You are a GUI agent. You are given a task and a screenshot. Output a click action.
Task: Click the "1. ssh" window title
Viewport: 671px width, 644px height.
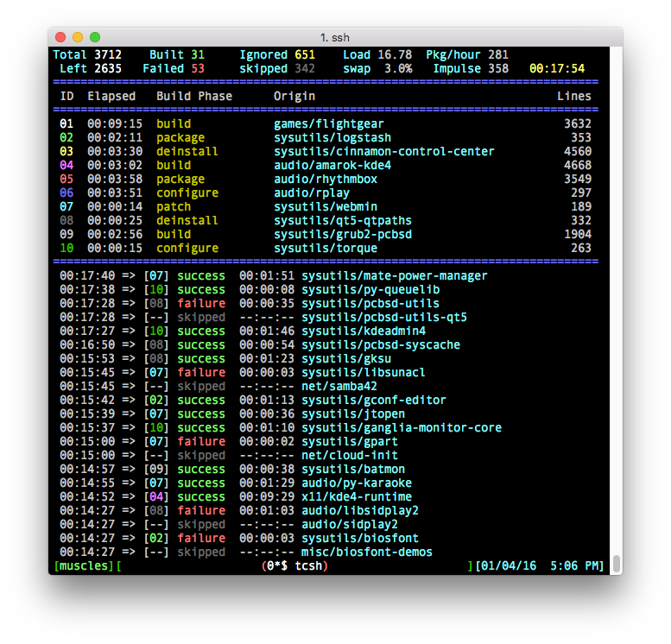335,37
